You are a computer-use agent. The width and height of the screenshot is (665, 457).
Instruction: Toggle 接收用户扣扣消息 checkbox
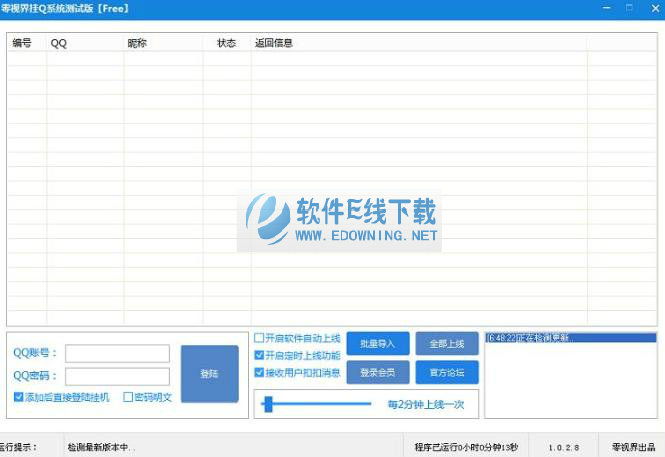click(x=260, y=372)
